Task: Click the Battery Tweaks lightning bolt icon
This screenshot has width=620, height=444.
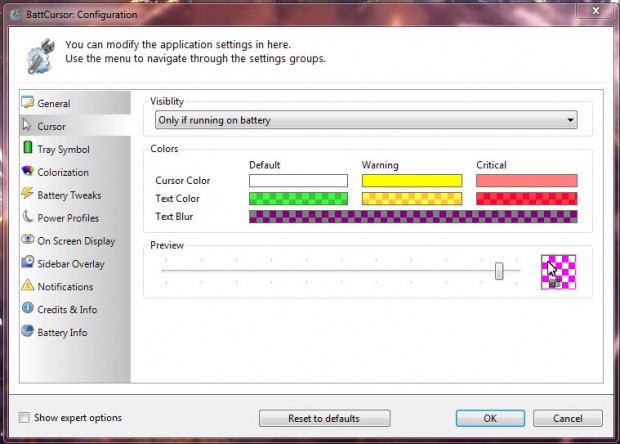Action: (x=28, y=193)
